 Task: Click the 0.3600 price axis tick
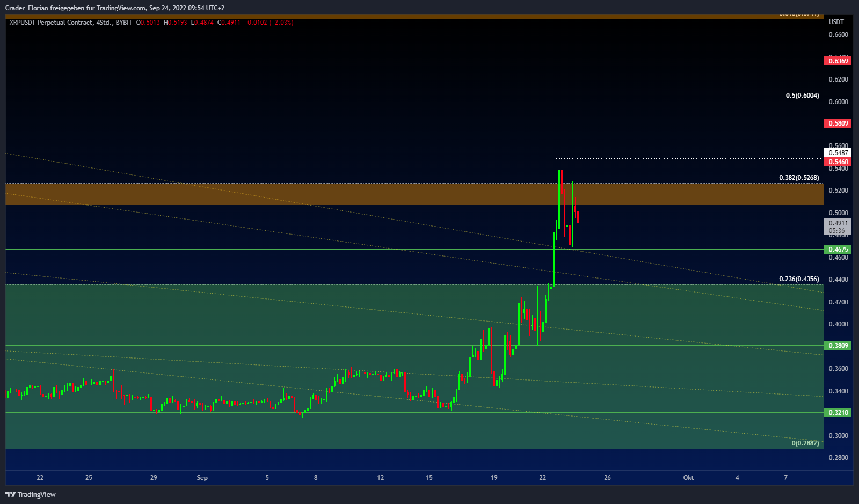[x=839, y=369]
